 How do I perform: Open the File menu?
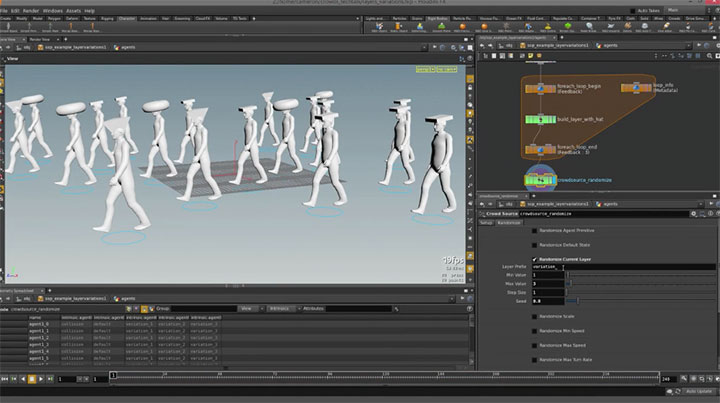4,11
